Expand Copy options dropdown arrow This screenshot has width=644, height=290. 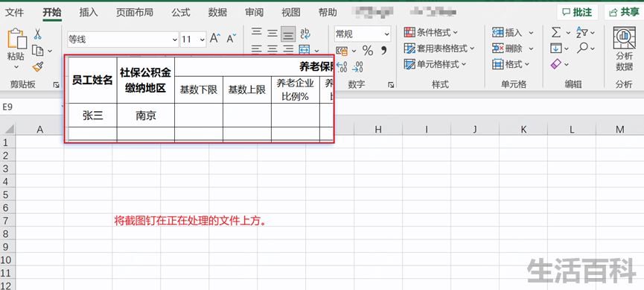click(x=50, y=51)
